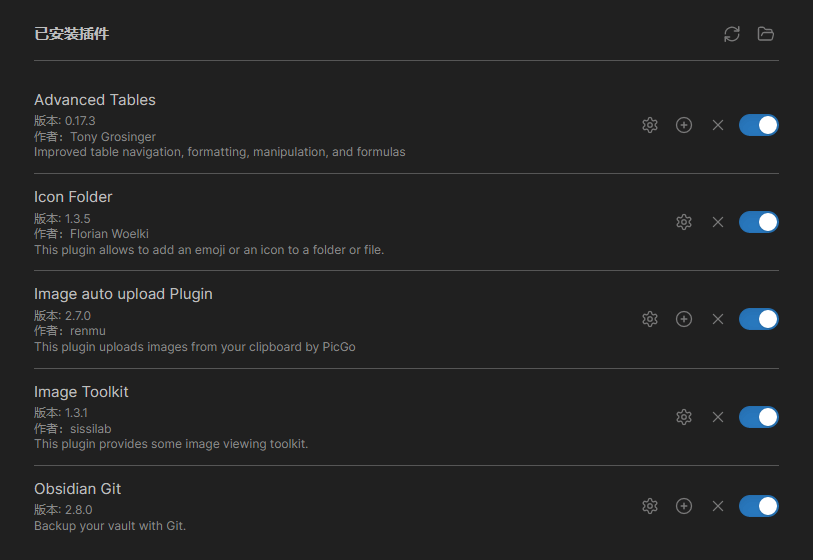The height and width of the screenshot is (560, 813).
Task: Open Obsidian Git plugin settings
Action: coord(650,506)
